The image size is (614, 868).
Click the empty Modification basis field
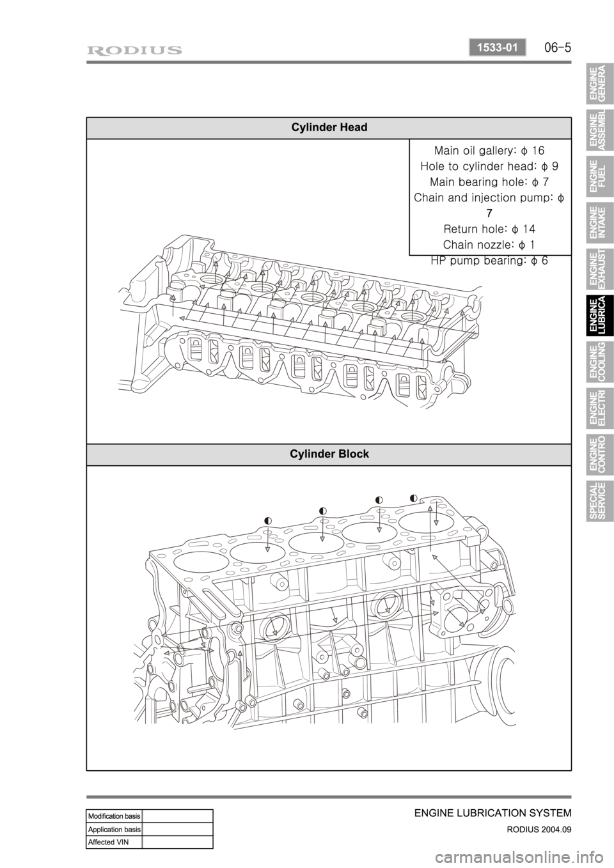[x=177, y=816]
